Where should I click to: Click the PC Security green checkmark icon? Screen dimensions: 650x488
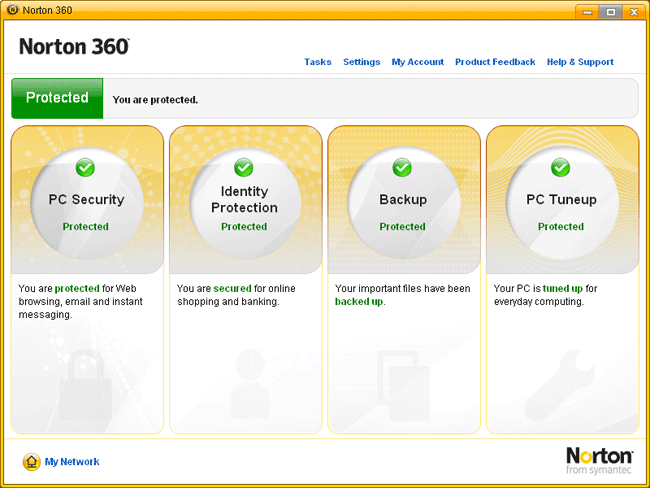(85, 168)
